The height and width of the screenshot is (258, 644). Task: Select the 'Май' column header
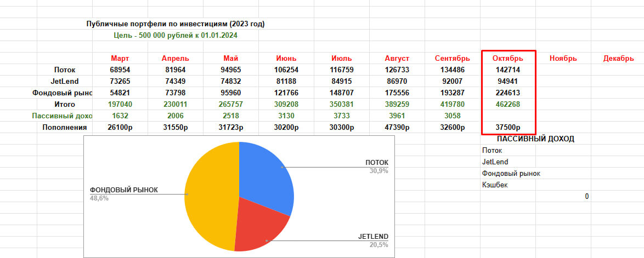[231, 58]
